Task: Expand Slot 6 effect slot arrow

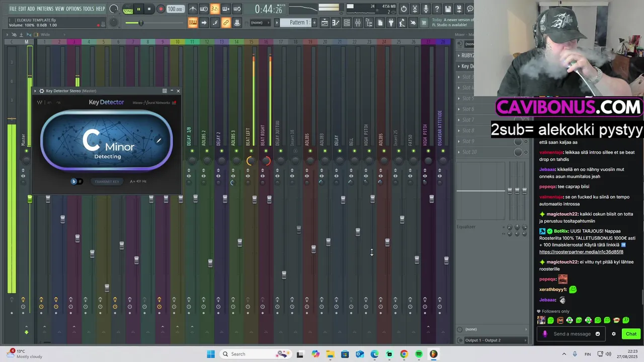Action: point(459,109)
